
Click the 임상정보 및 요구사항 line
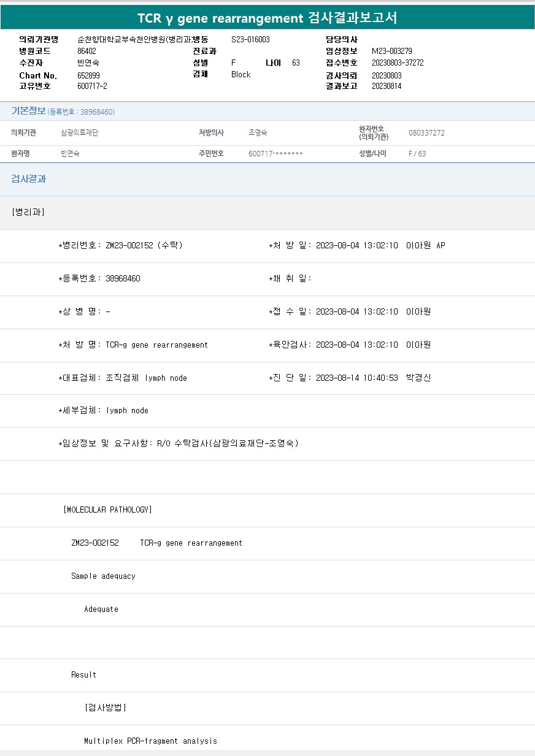(x=179, y=443)
